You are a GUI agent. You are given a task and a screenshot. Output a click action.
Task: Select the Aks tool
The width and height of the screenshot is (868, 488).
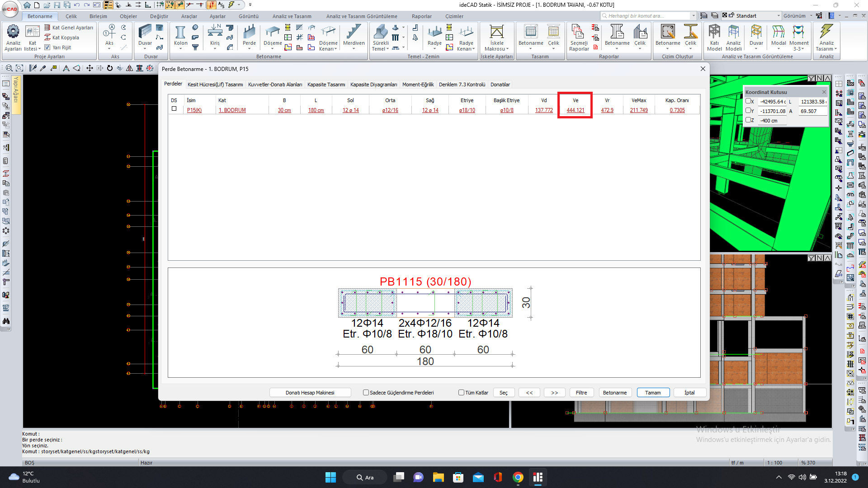(x=109, y=36)
